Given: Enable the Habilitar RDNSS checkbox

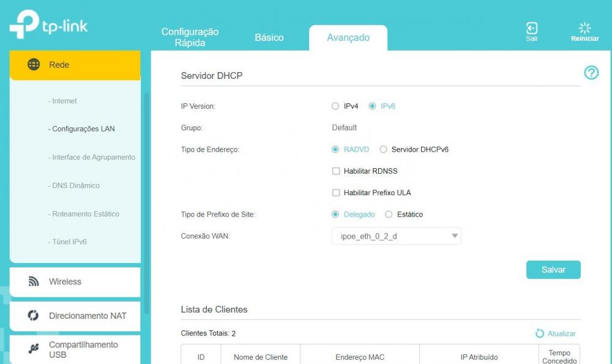Looking at the screenshot, I should click(x=335, y=171).
